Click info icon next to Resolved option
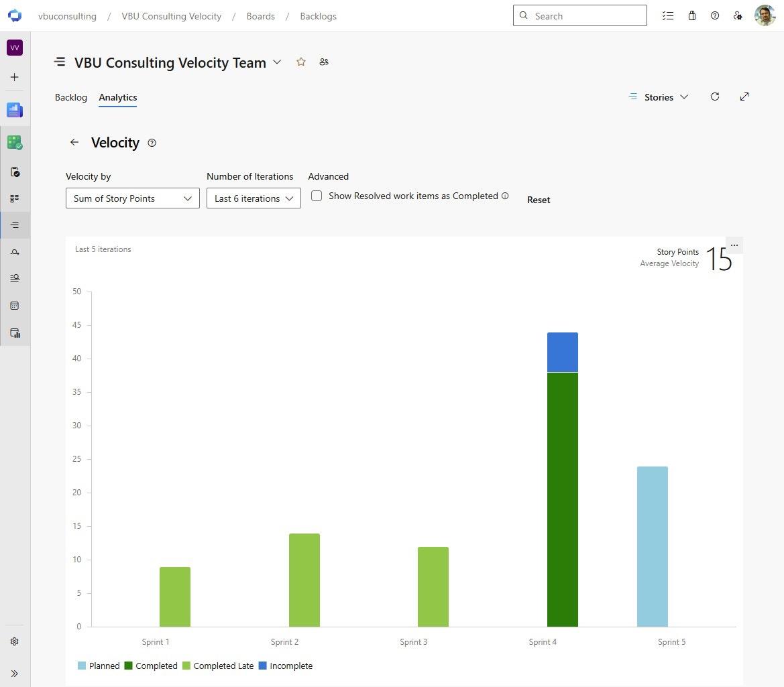Viewport: 784px width, 687px height. [505, 196]
